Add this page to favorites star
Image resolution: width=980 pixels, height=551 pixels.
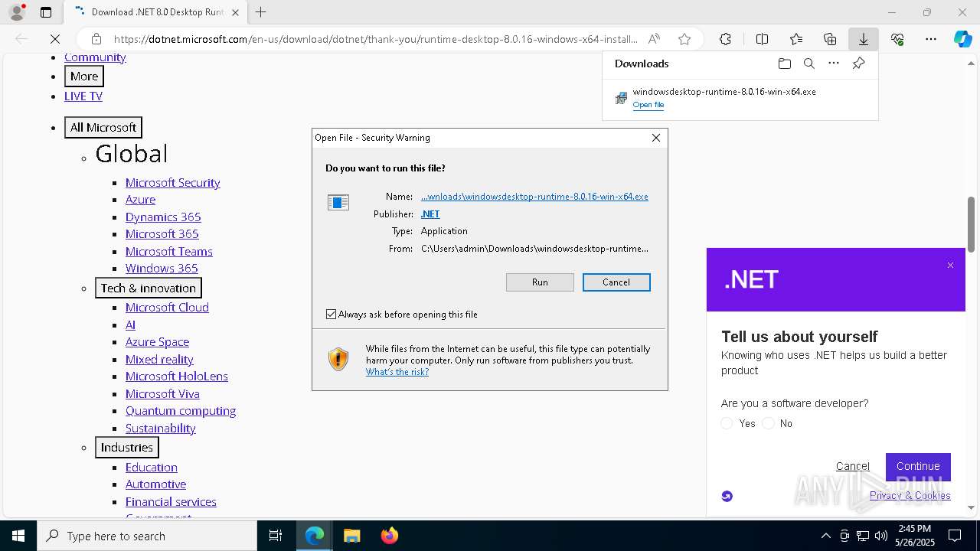pyautogui.click(x=684, y=39)
